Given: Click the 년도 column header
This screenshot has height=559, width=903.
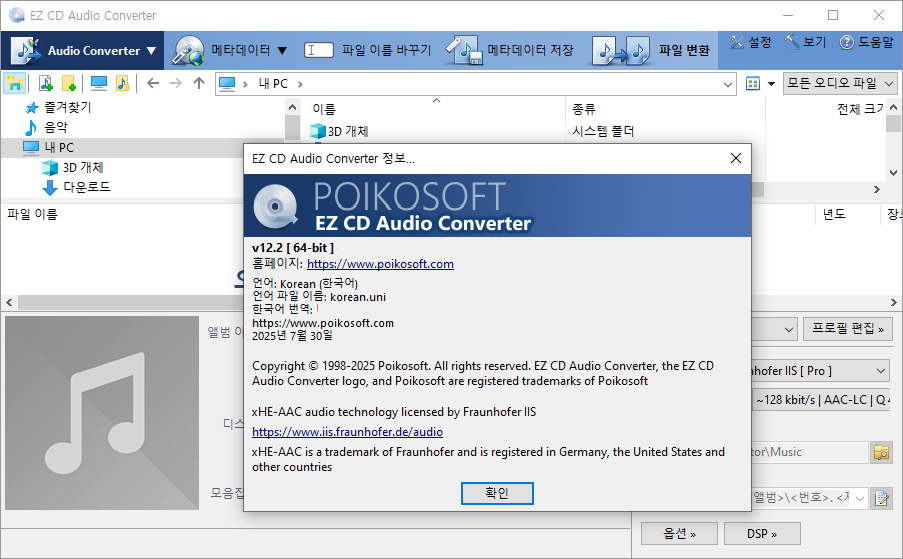Looking at the screenshot, I should [x=834, y=214].
